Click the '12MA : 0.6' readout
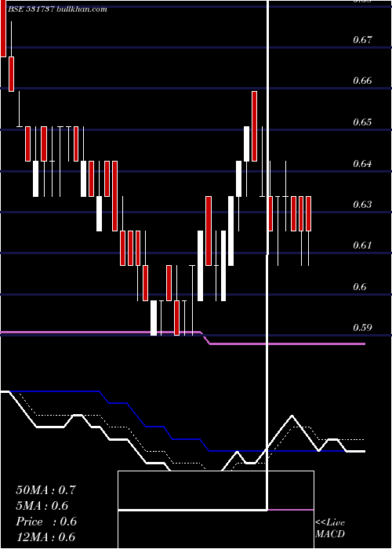392x549 pixels. click(x=45, y=537)
